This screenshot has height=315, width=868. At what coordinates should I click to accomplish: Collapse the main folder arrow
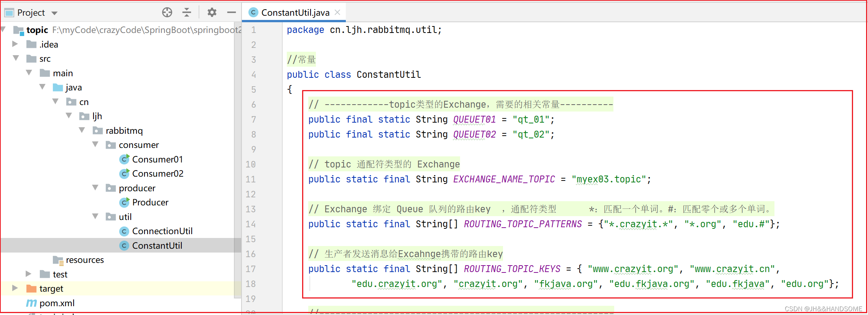pos(29,72)
